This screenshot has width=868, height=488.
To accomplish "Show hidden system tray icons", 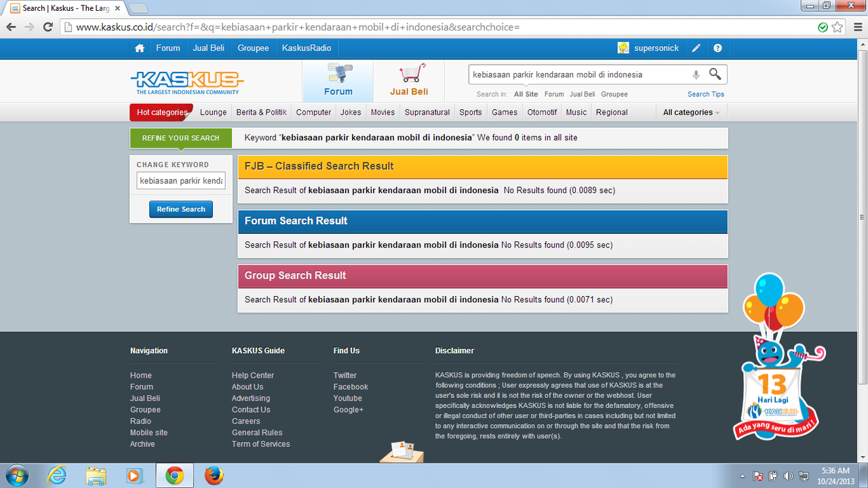I will [x=742, y=476].
